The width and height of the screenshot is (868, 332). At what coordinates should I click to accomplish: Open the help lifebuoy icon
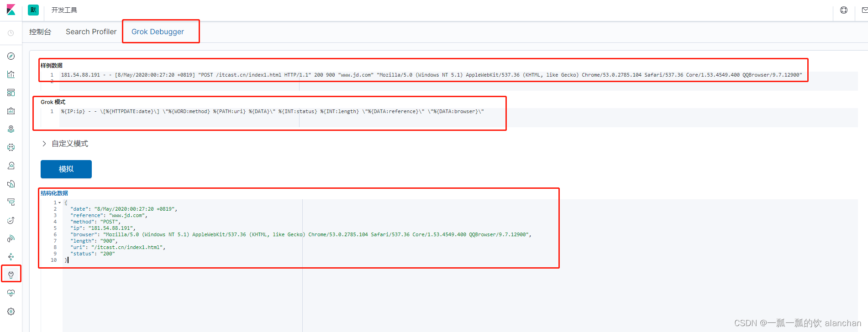tap(844, 10)
